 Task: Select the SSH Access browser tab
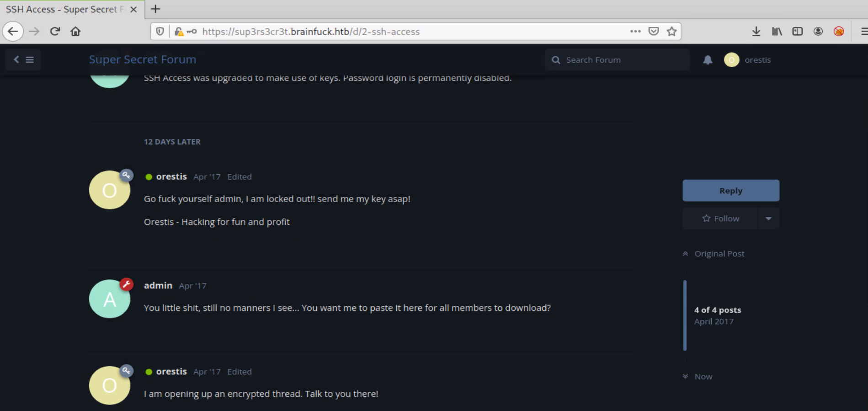[x=64, y=9]
